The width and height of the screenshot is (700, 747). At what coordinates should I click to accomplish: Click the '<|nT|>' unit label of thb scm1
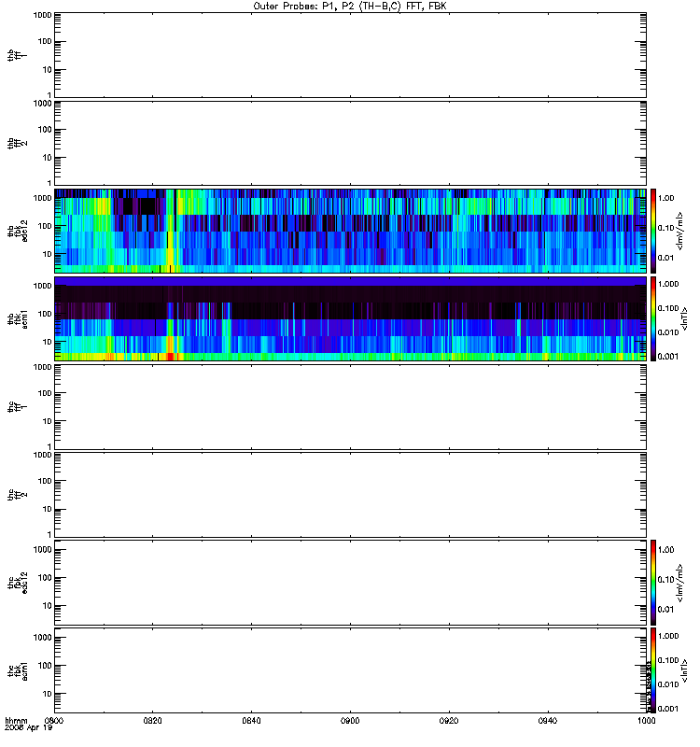point(684,318)
